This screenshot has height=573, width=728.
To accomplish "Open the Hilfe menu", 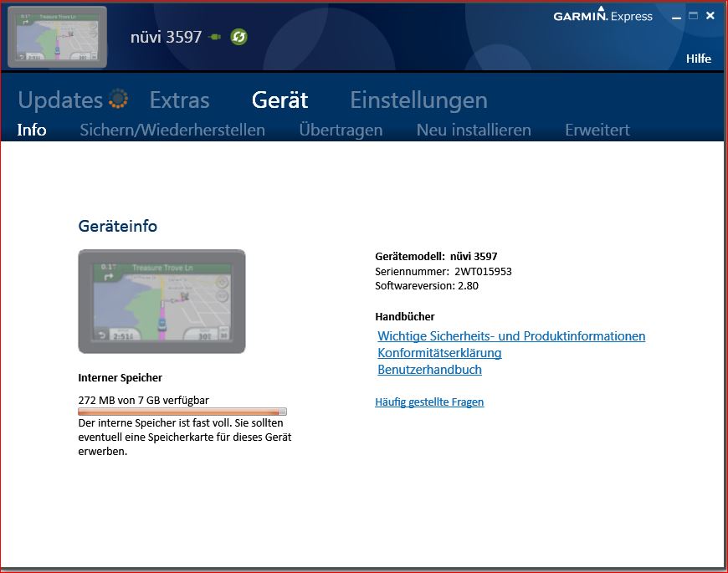I will (698, 59).
